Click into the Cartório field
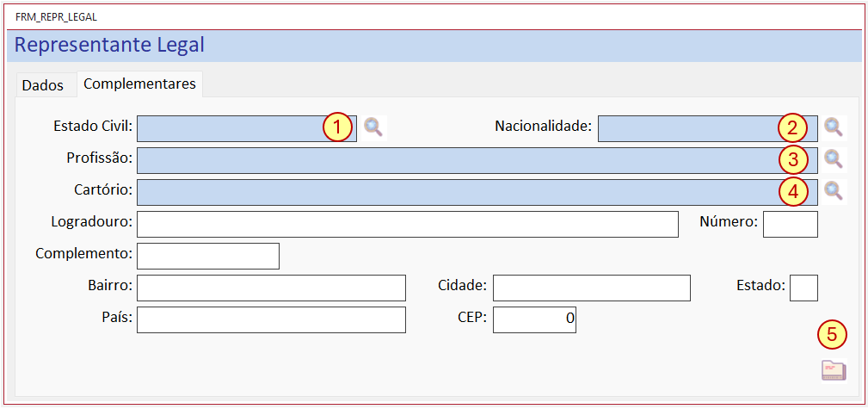868x409 pixels. coord(477,192)
